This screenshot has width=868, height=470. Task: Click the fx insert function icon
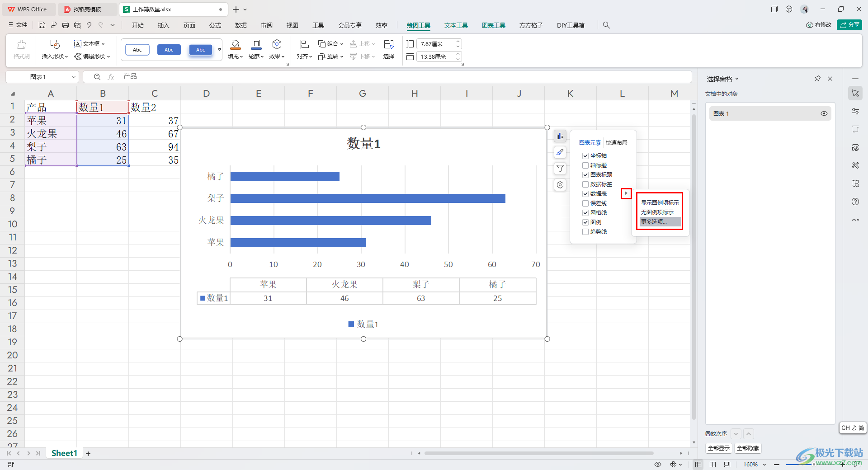[x=111, y=77]
